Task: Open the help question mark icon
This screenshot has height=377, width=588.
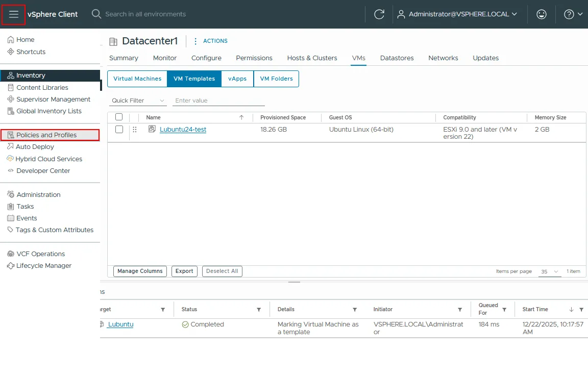Action: (x=569, y=14)
